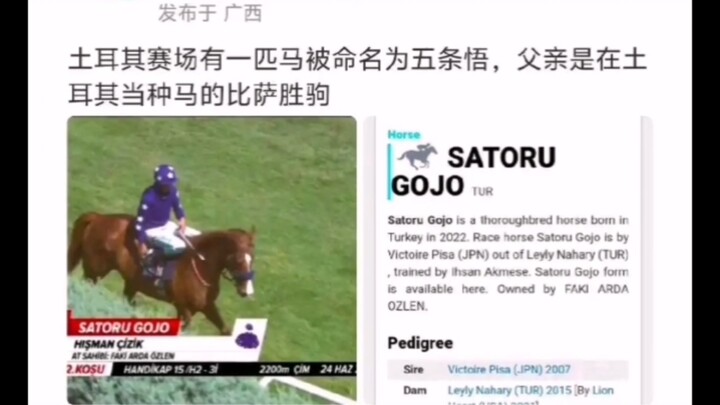Viewport: 720px width, 405px height.
Task: Click the 2.KOŞU race number label
Action: 87,369
